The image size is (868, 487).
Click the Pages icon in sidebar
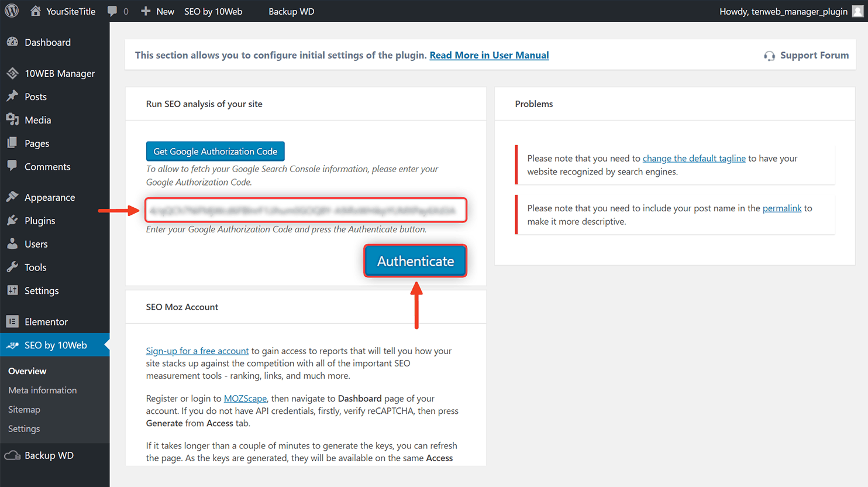[12, 143]
